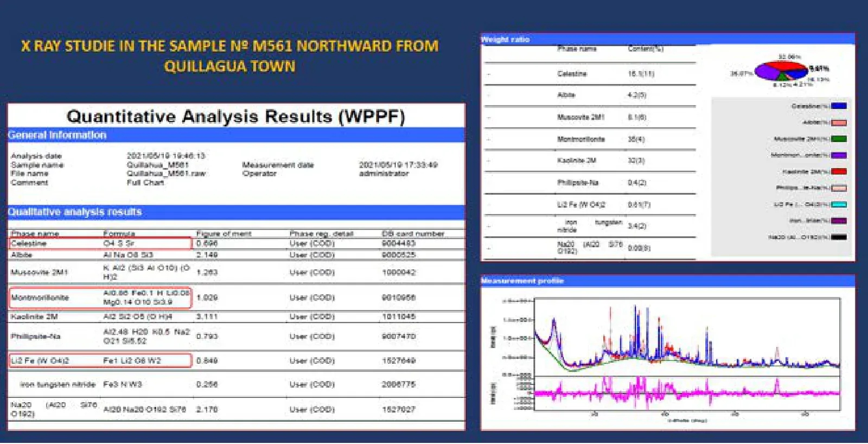Click the DB card number column header
The width and height of the screenshot is (868, 444).
click(413, 233)
